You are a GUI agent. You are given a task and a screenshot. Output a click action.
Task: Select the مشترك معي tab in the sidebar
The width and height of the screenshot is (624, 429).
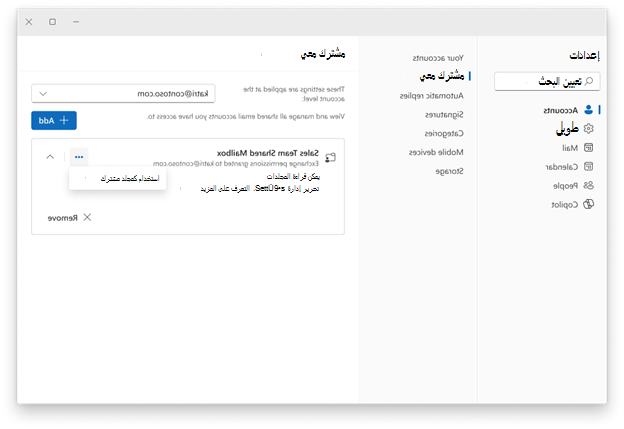click(442, 76)
